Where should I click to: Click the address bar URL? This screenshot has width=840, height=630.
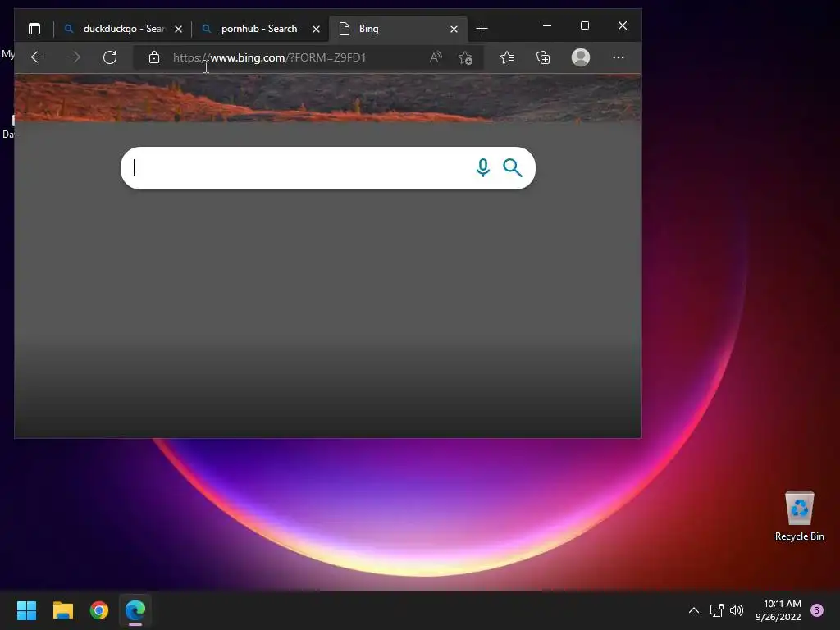pos(269,57)
